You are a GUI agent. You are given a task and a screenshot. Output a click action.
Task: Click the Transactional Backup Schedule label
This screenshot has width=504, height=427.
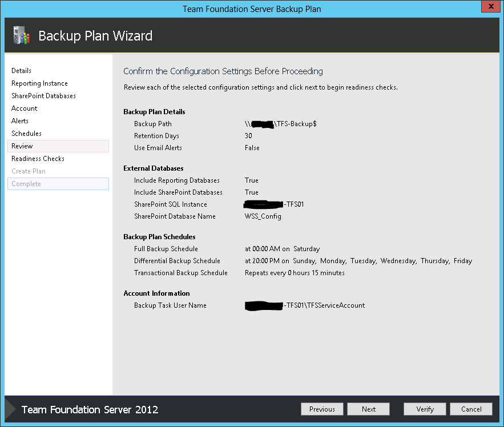coord(180,273)
